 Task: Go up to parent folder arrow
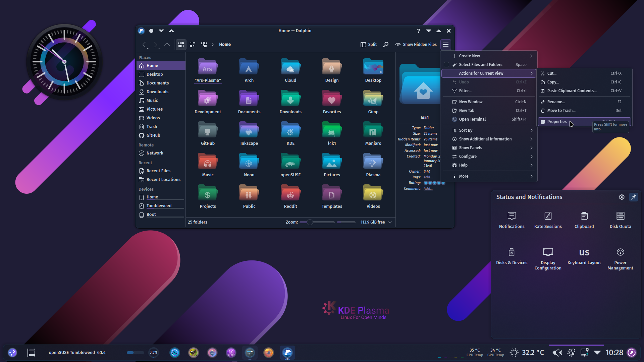point(167,44)
